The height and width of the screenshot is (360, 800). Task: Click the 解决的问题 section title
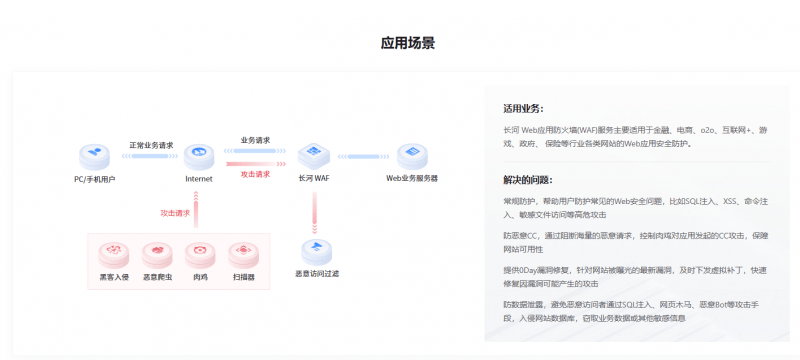click(528, 180)
